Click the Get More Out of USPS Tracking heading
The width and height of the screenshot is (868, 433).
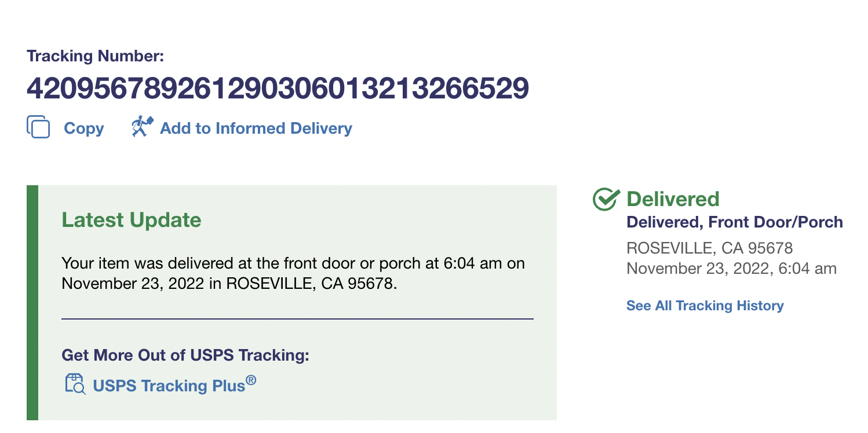185,355
